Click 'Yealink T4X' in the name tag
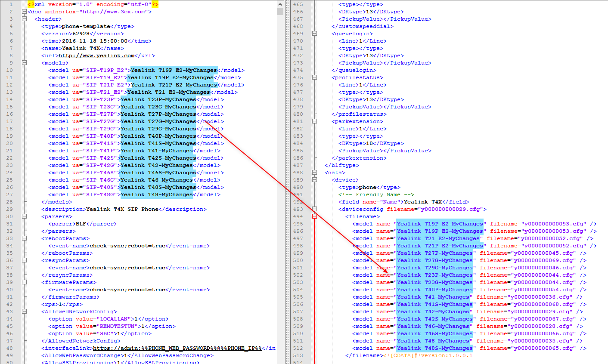Image resolution: width=608 pixels, height=364 pixels. pyautogui.click(x=81, y=48)
